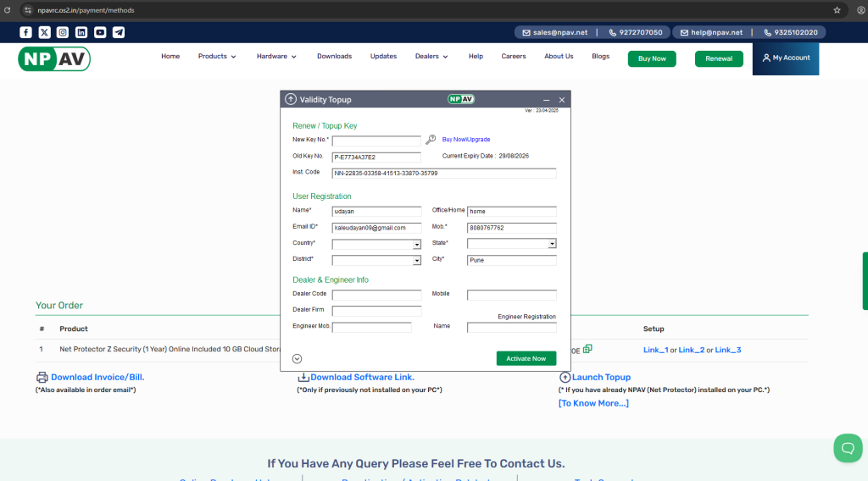Expand the State dropdown
The image size is (868, 481).
click(x=552, y=244)
